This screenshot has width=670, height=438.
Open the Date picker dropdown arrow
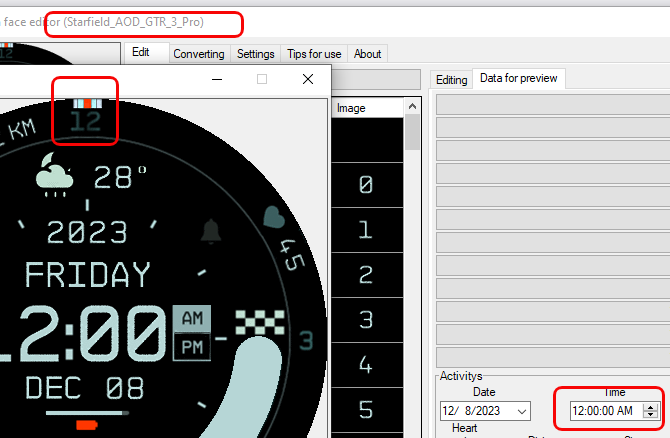point(522,412)
